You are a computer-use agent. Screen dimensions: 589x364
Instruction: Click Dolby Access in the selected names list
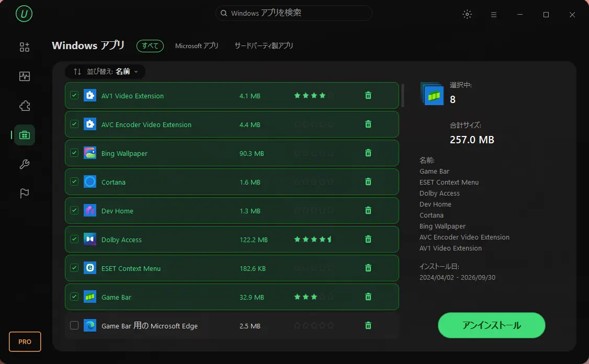439,193
